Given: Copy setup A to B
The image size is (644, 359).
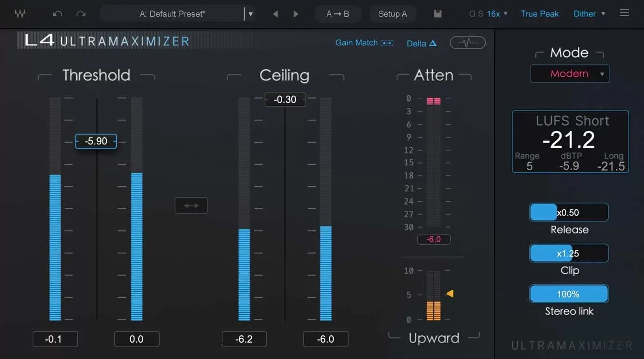Looking at the screenshot, I should point(337,14).
